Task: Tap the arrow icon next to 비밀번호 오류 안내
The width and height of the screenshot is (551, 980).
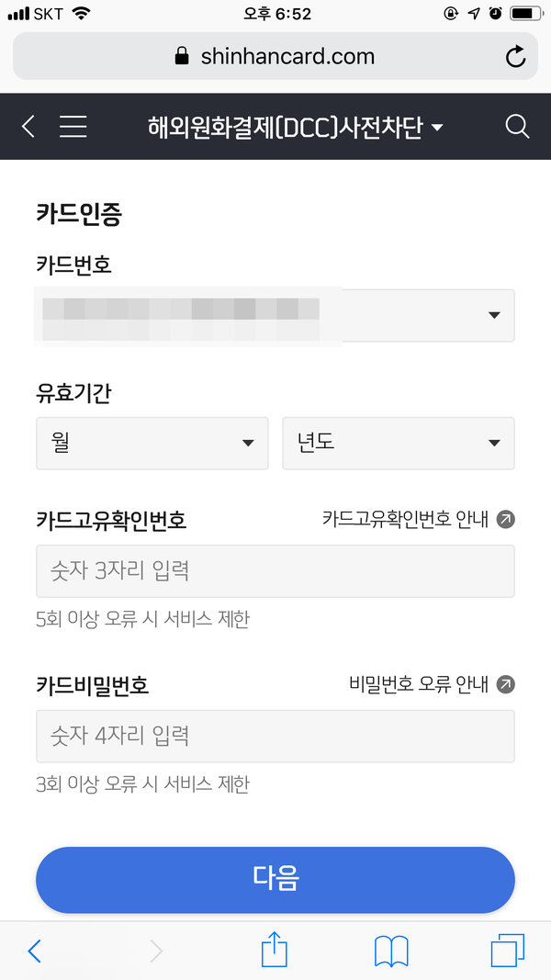Action: coord(506,684)
